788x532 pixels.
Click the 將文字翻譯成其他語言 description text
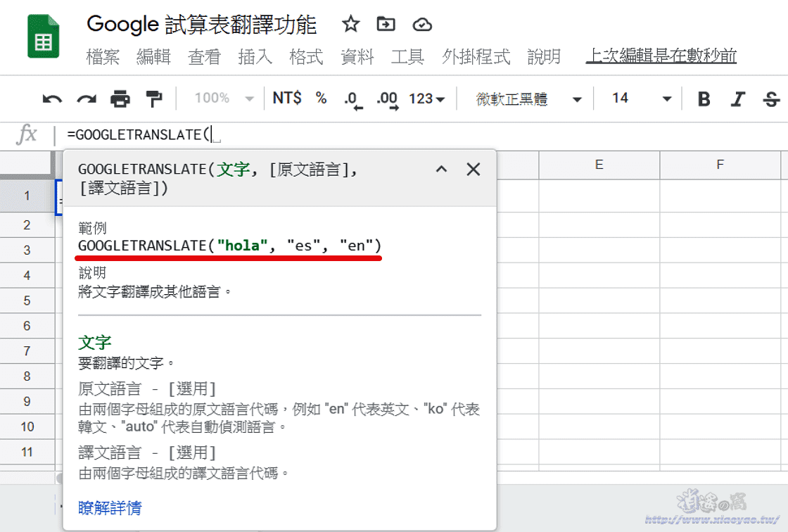(x=154, y=291)
